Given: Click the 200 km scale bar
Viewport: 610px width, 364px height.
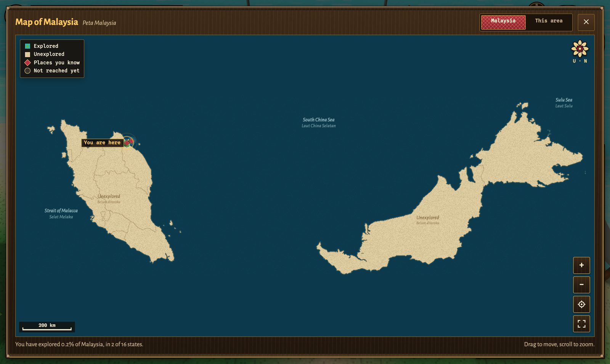Looking at the screenshot, I should point(47,327).
